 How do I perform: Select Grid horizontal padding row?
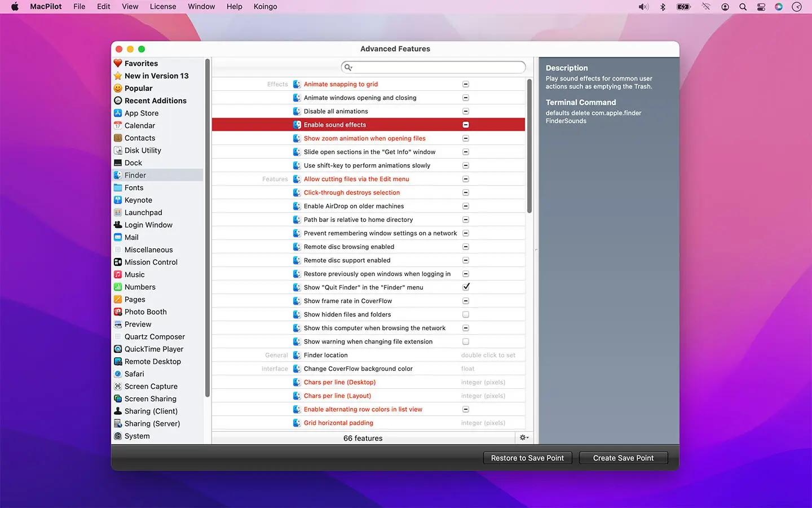click(368, 423)
